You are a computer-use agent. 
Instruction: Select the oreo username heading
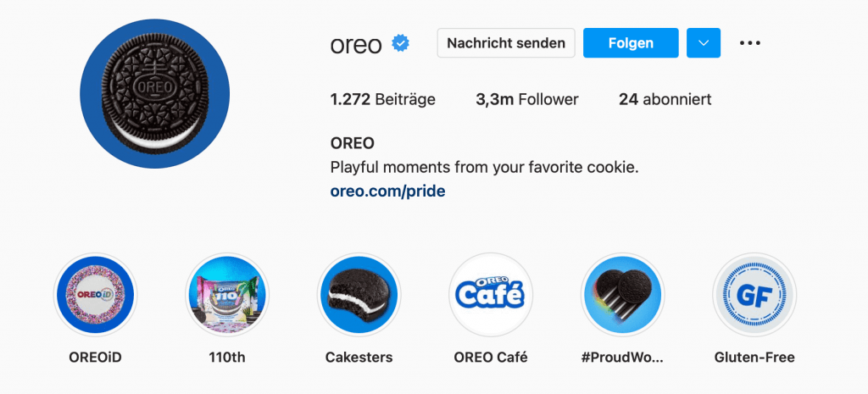point(356,44)
